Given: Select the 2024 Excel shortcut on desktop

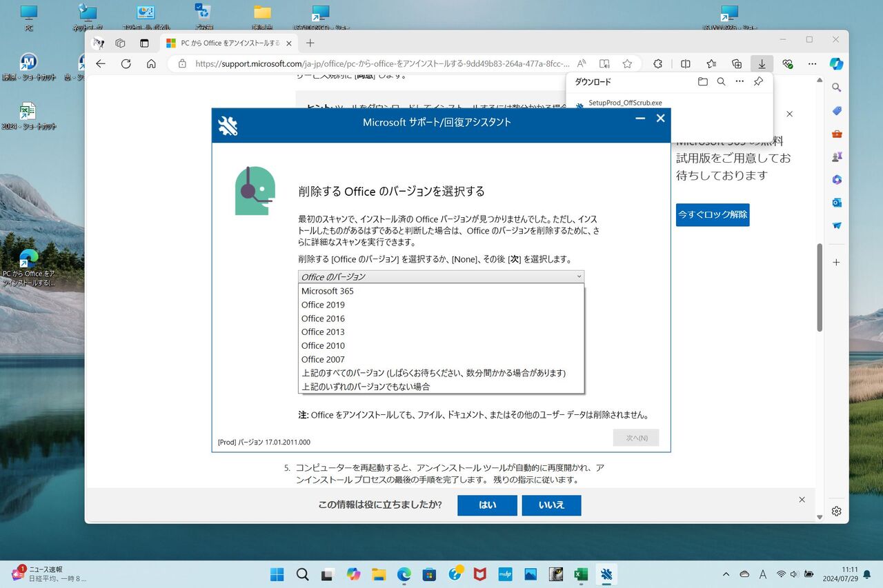Looking at the screenshot, I should [28, 116].
